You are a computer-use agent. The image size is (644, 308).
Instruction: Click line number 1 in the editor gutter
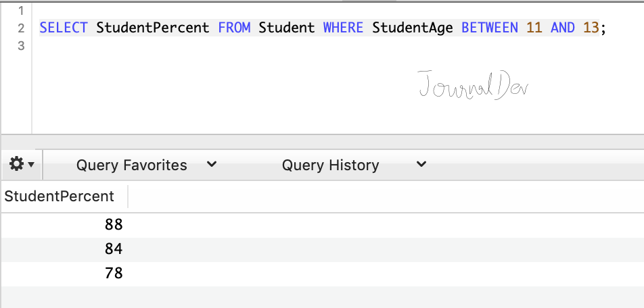(x=20, y=11)
